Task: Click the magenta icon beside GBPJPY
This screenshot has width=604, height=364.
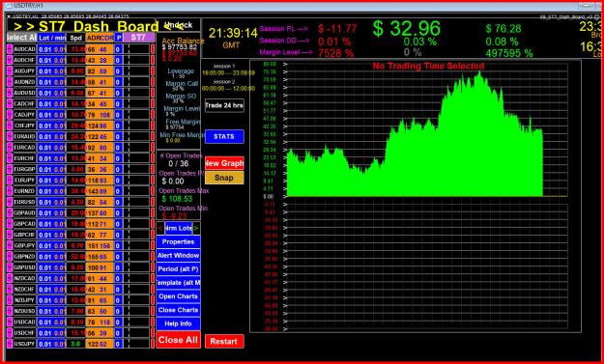Action: 10,245
